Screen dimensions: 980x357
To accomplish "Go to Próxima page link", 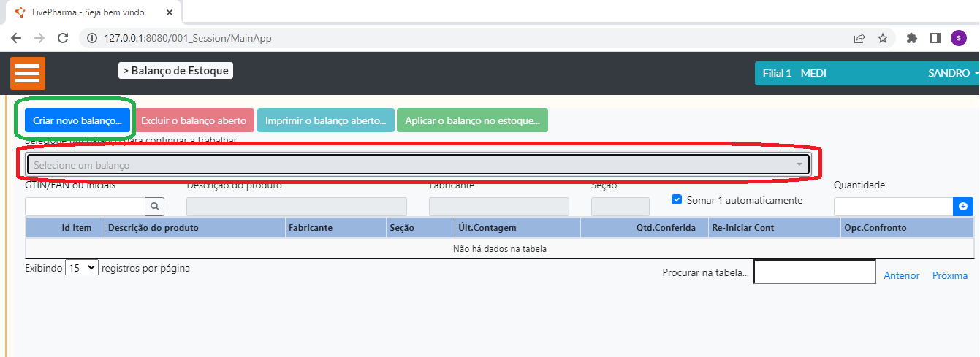I will [949, 275].
